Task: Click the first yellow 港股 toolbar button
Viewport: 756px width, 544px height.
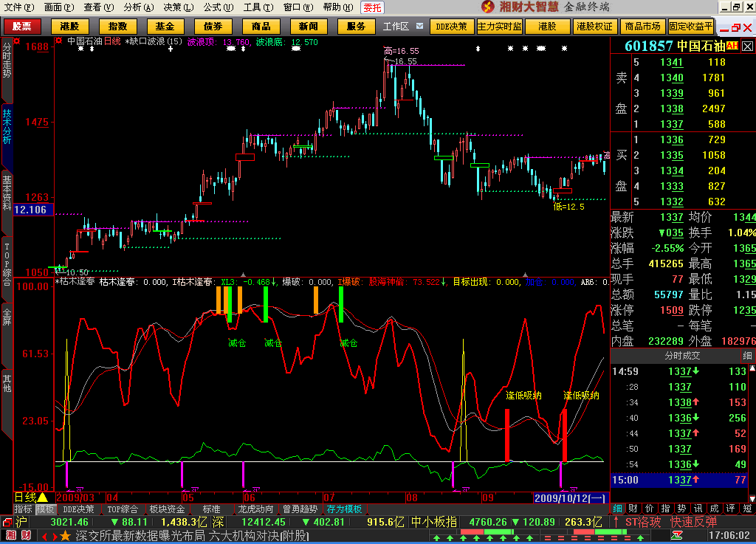Action: click(70, 27)
